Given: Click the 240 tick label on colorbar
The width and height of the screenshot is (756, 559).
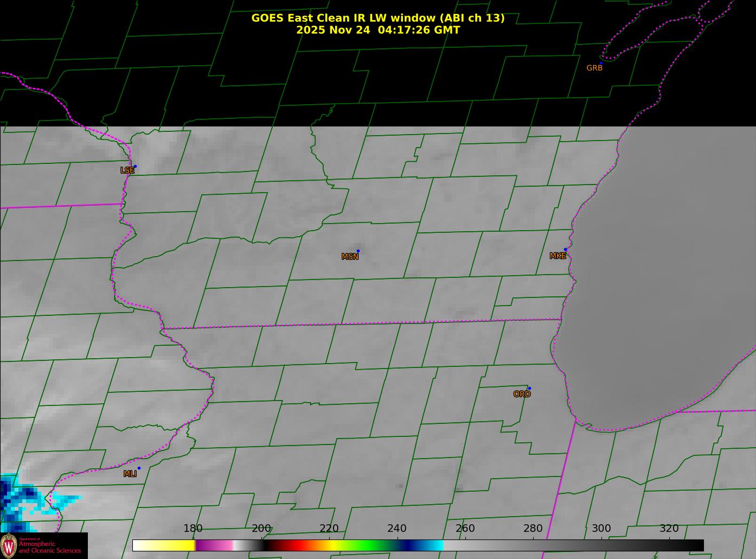Looking at the screenshot, I should [x=397, y=529].
